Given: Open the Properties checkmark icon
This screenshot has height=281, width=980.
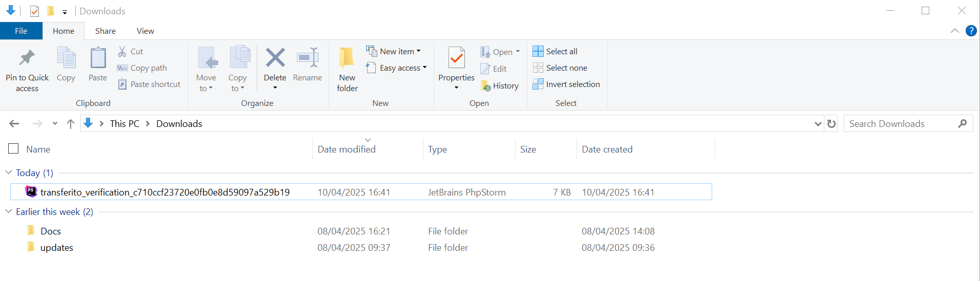Looking at the screenshot, I should 456,57.
